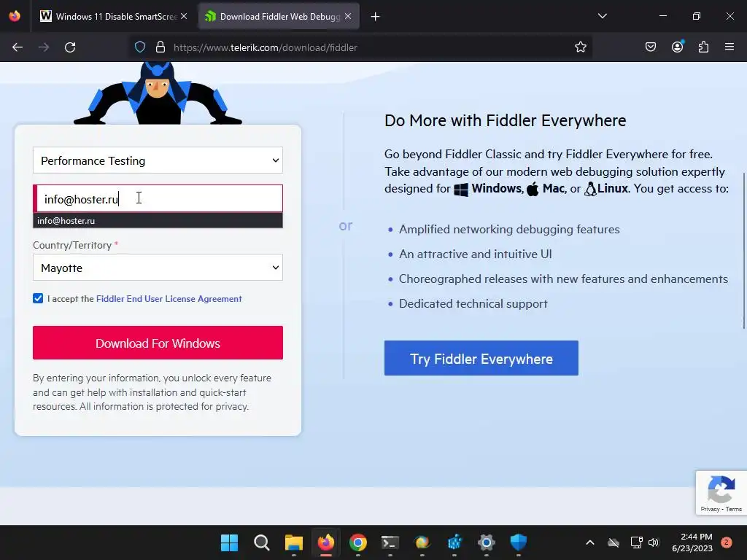Open the blue cubes taskbar app
This screenshot has height=560, width=747.
(454, 542)
